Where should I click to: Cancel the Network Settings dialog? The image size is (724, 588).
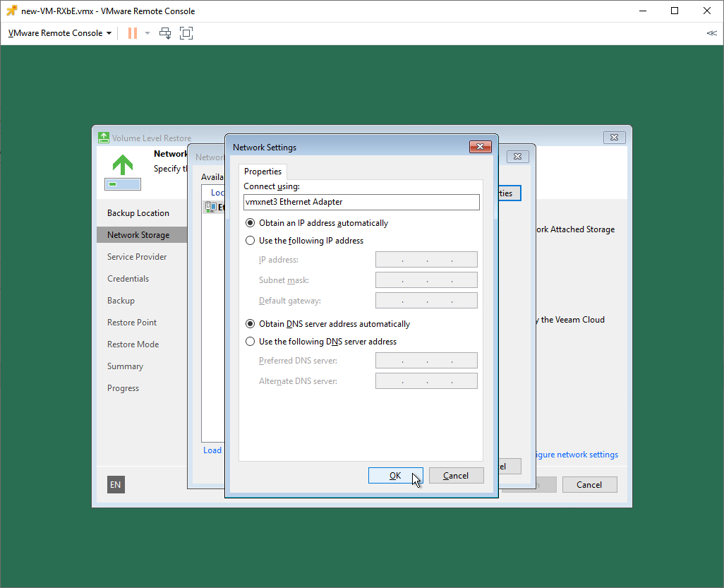click(456, 475)
